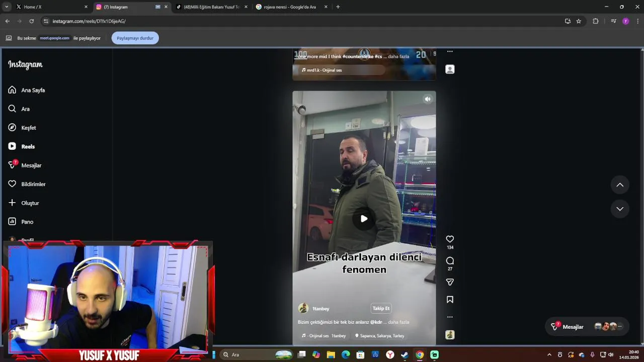Open the Ara search item
The image size is (644, 362).
coord(19,109)
